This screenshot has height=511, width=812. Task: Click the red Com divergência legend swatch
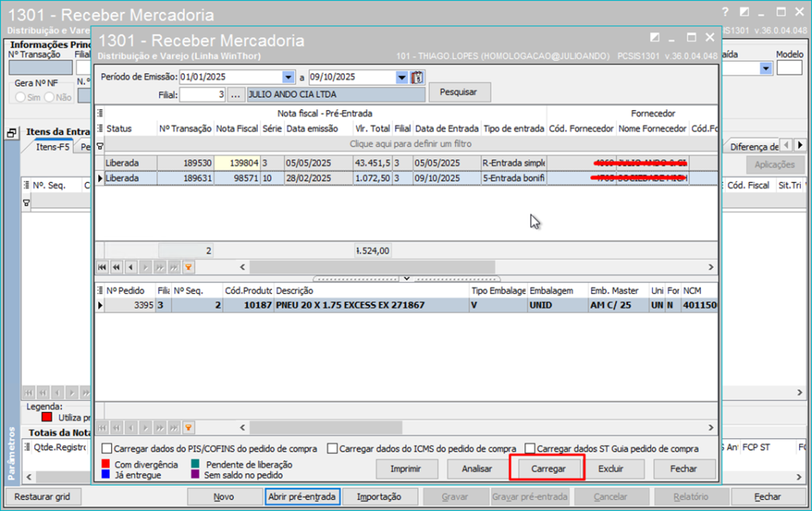click(x=107, y=464)
